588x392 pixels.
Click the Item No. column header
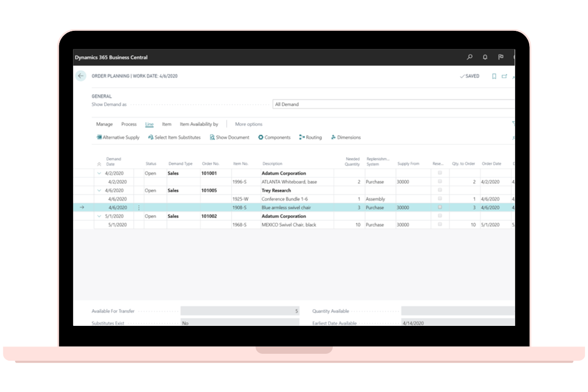[241, 164]
